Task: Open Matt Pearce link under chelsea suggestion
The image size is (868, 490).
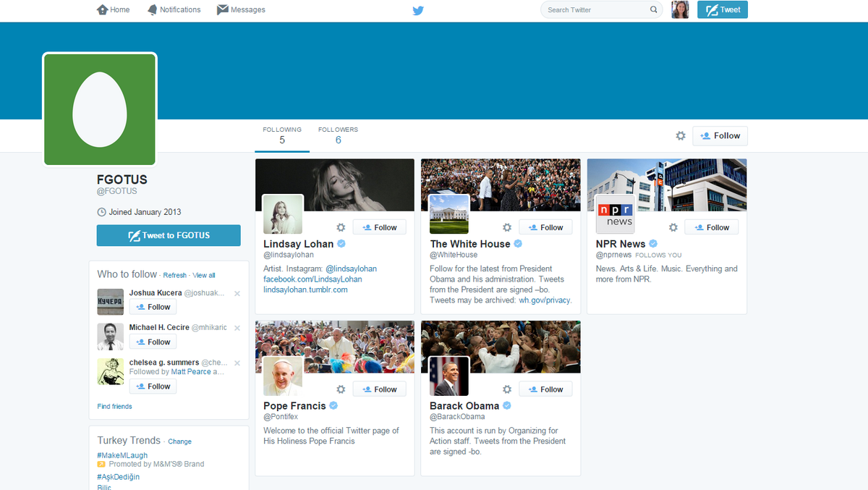Action: point(191,372)
